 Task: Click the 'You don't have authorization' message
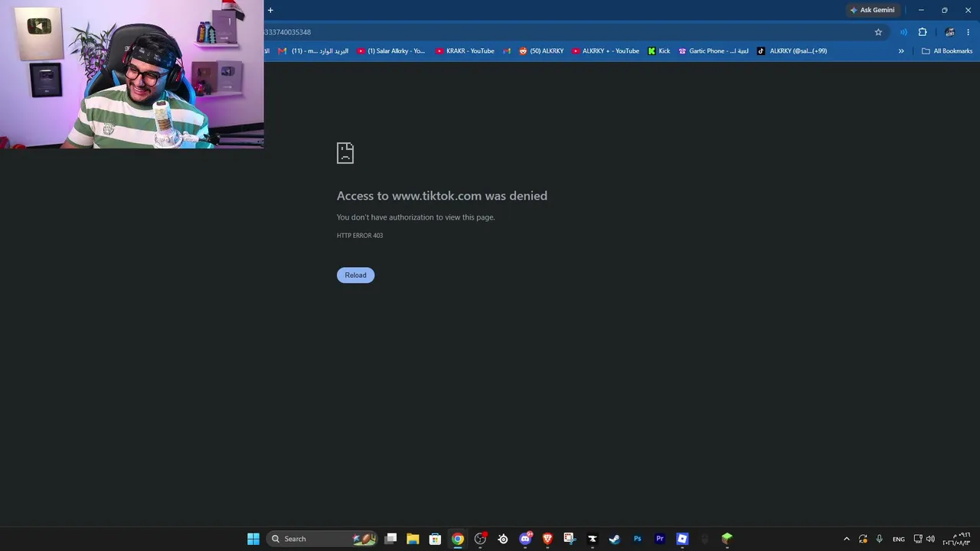point(416,217)
